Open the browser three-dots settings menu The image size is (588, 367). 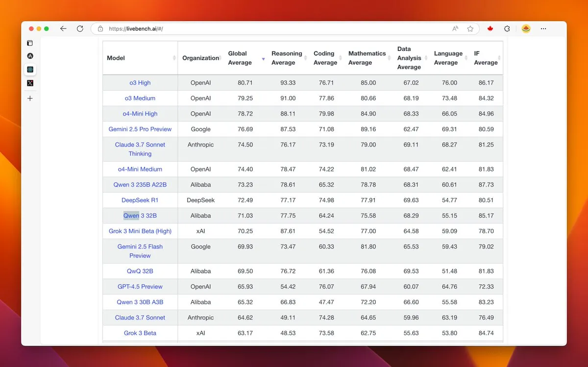click(x=543, y=29)
